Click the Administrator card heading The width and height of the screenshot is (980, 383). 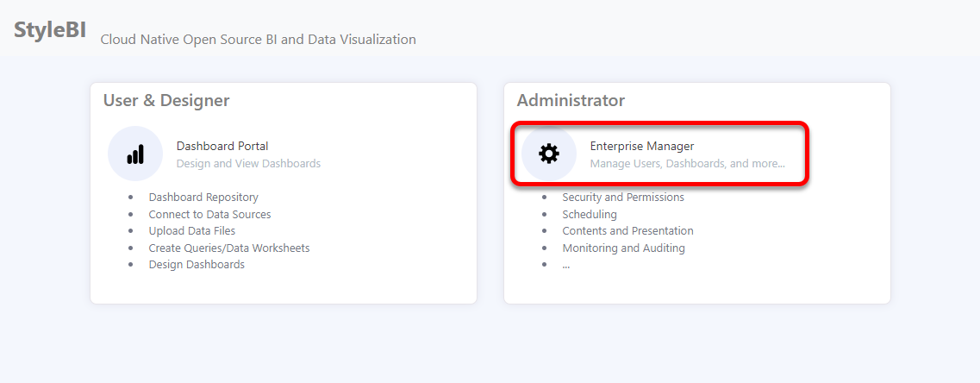[x=571, y=100]
